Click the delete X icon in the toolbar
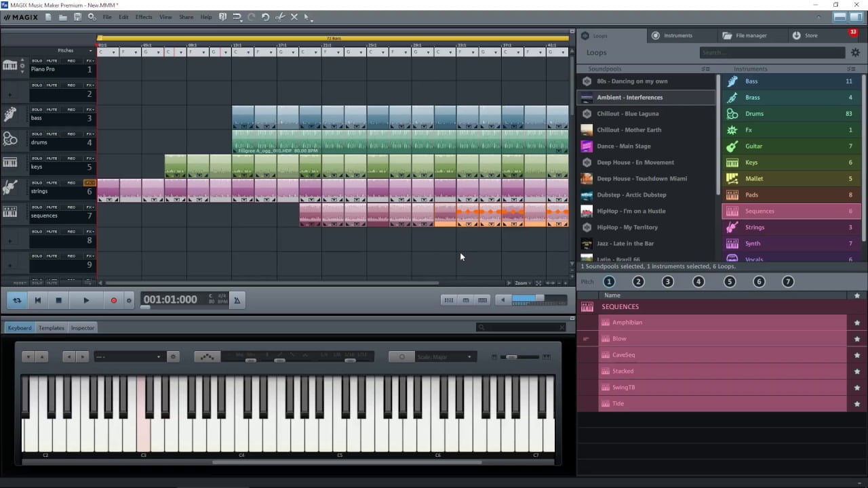The height and width of the screenshot is (488, 868). [x=294, y=17]
